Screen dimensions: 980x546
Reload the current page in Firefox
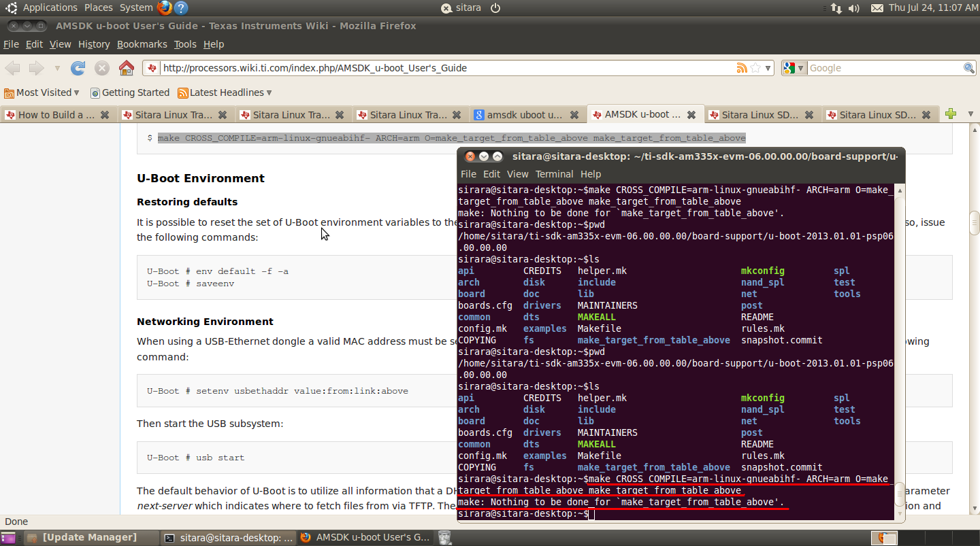click(78, 68)
